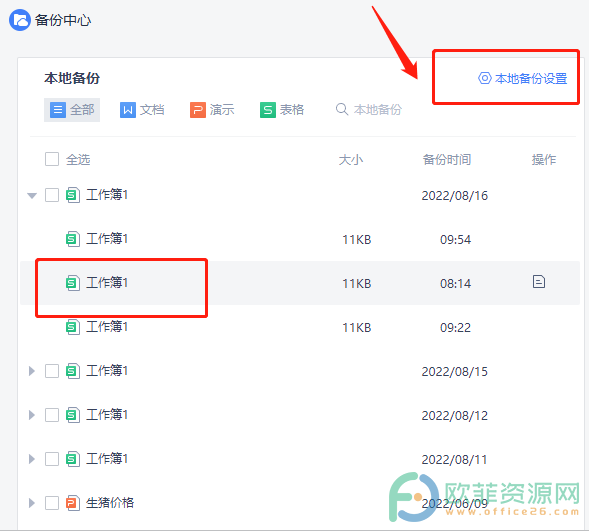
Task: Switch to the 演示 filter tab
Action: click(212, 110)
